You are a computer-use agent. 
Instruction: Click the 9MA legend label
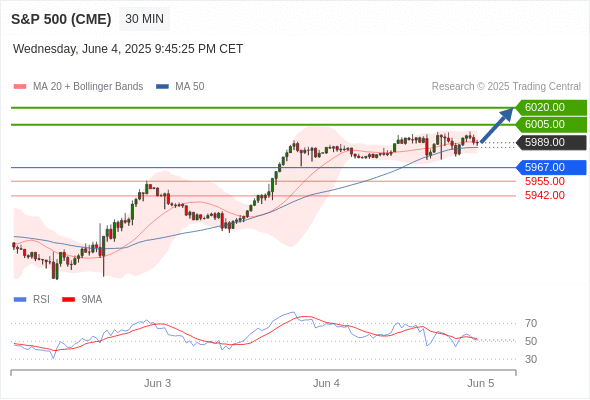tap(92, 300)
